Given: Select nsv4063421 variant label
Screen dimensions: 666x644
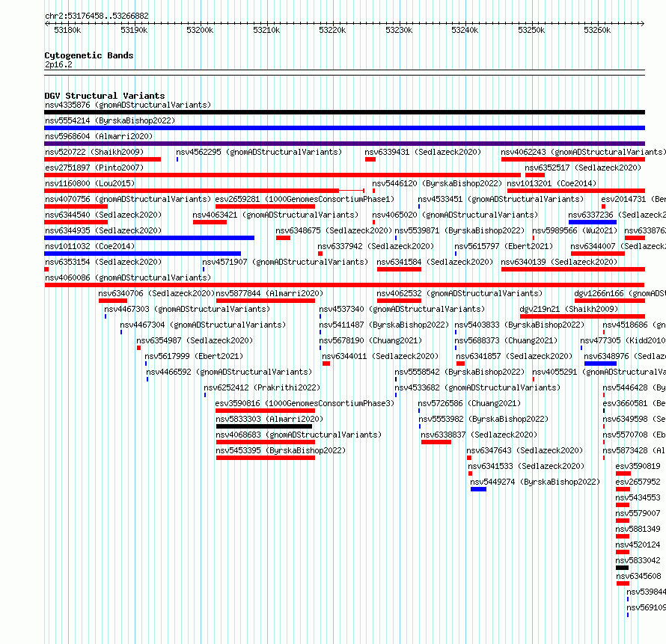Looking at the screenshot, I should [x=275, y=215].
